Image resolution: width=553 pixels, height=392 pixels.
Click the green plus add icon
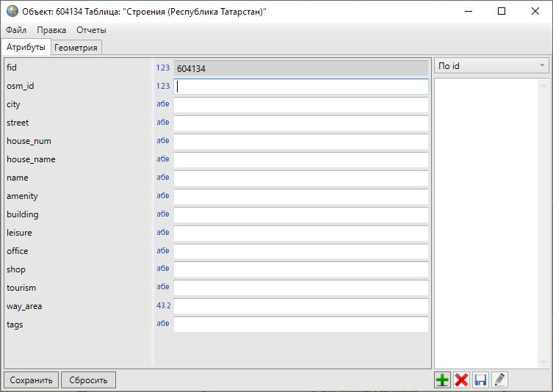[x=443, y=380]
